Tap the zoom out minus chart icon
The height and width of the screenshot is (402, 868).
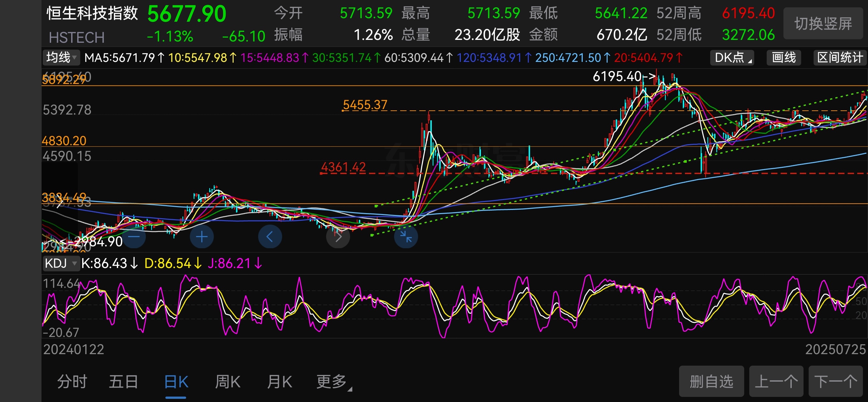(134, 236)
